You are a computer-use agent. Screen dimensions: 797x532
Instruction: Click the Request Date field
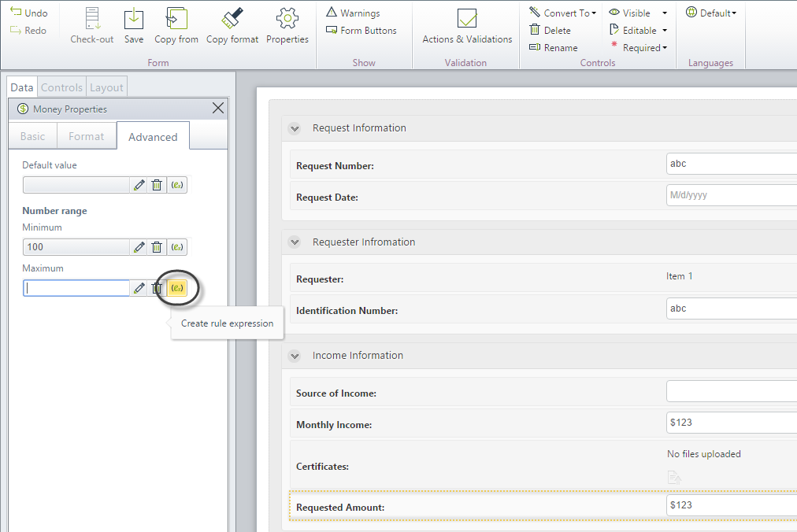732,195
